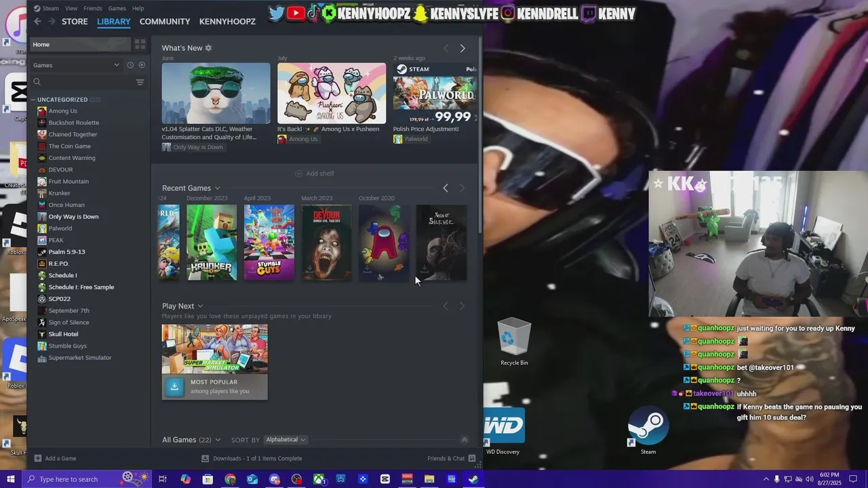Open Add a Game plus icon
Viewport: 868px width, 488px height.
[x=38, y=458]
